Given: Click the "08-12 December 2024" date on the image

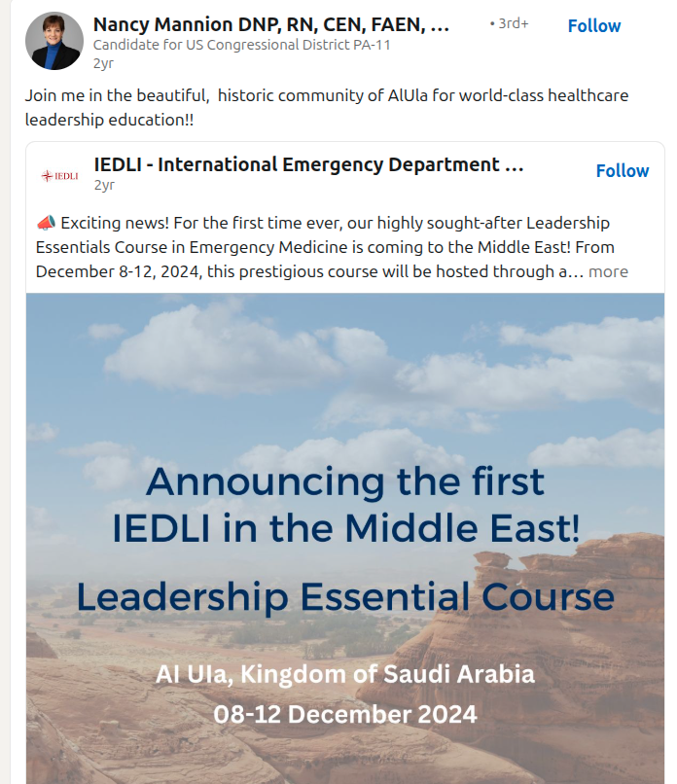Looking at the screenshot, I should 345,714.
